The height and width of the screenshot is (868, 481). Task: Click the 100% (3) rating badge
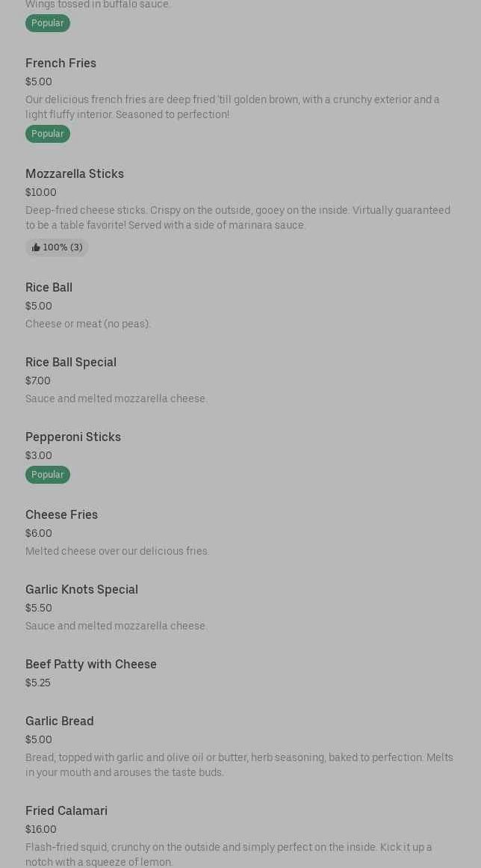[58, 247]
